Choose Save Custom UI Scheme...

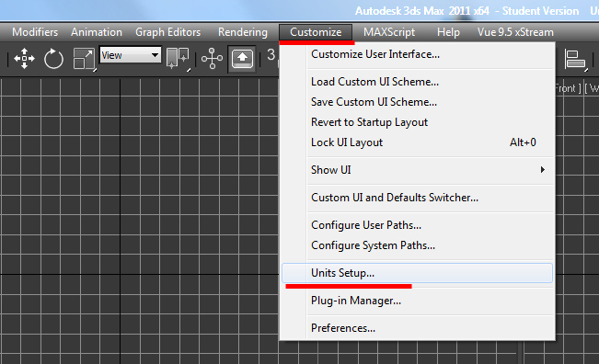click(417, 102)
